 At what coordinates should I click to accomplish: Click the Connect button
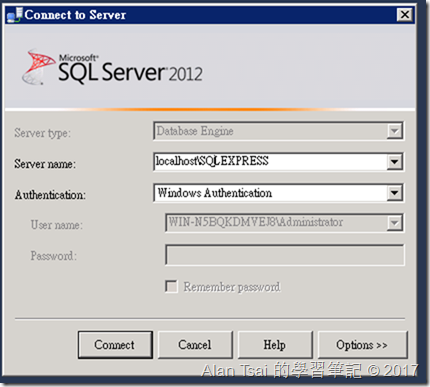115,345
